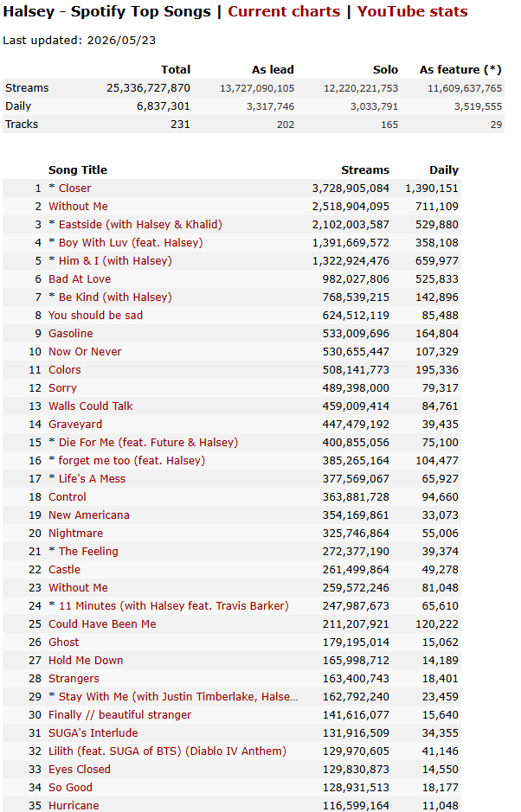Open Walls Could Talk
521x812 pixels.
coord(91,406)
